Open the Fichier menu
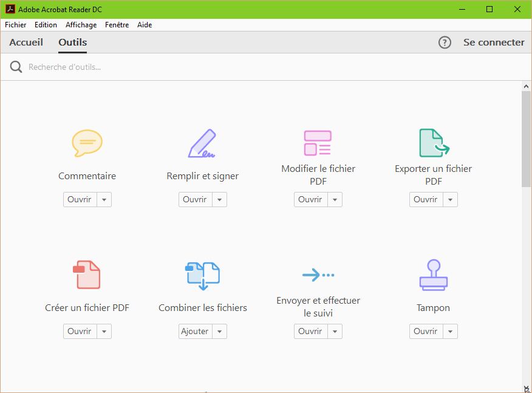This screenshot has height=393, width=532. click(15, 24)
